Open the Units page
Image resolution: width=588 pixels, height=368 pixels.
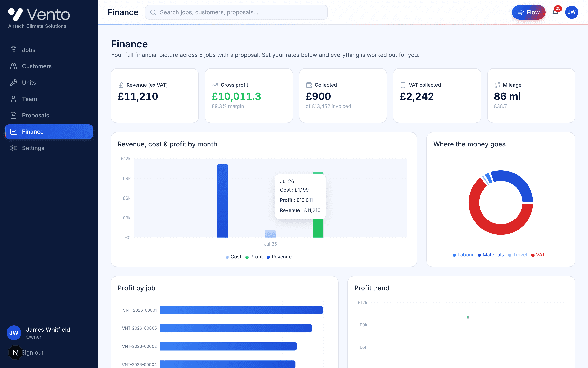tap(49, 83)
